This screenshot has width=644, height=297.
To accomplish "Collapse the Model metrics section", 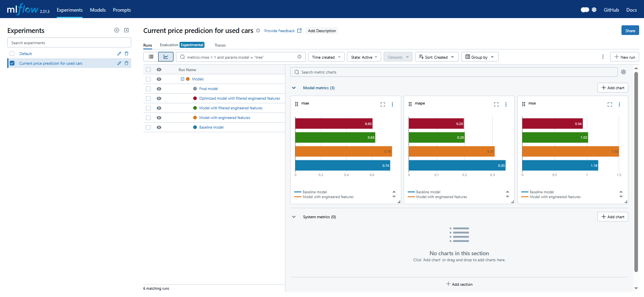I will click(294, 88).
